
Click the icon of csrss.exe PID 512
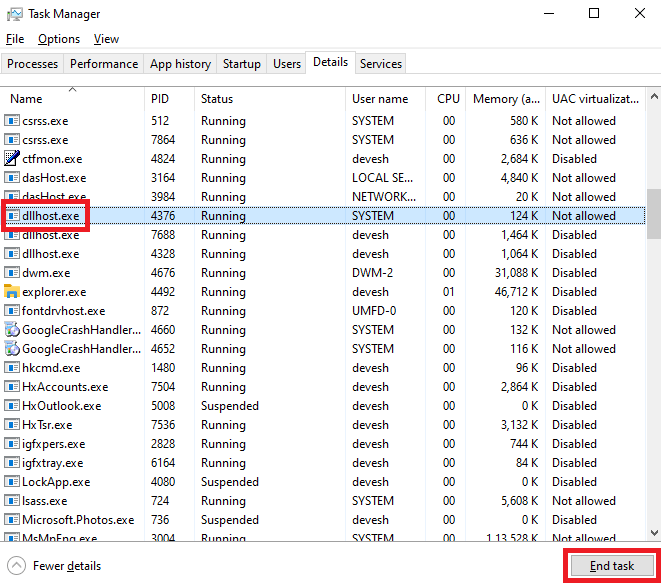[x=12, y=121]
